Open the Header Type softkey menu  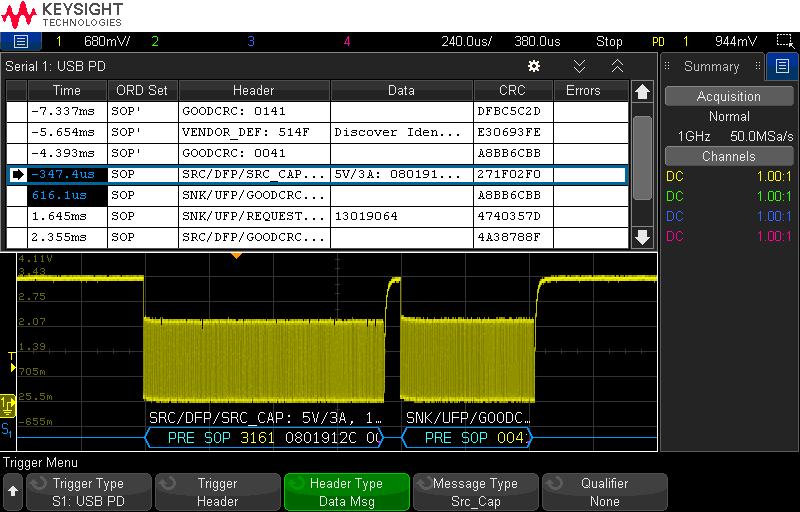[347, 492]
